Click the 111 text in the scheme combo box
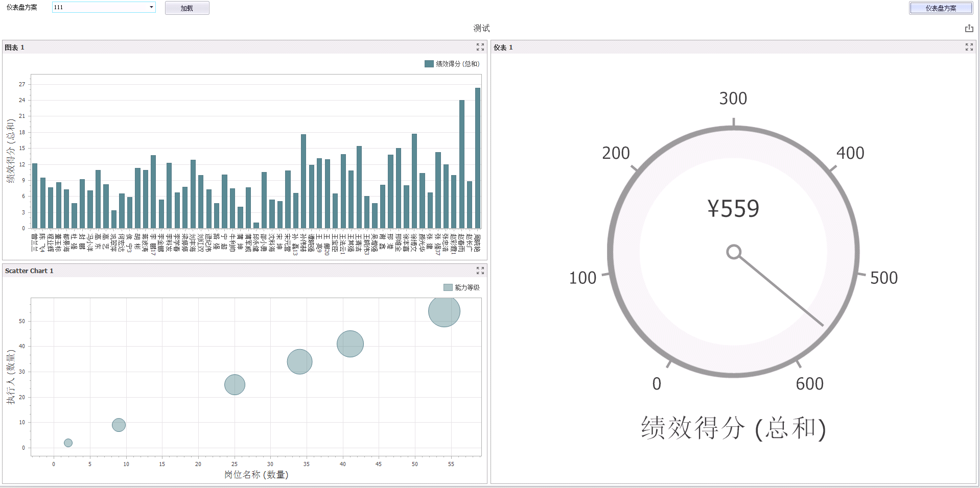 click(59, 7)
